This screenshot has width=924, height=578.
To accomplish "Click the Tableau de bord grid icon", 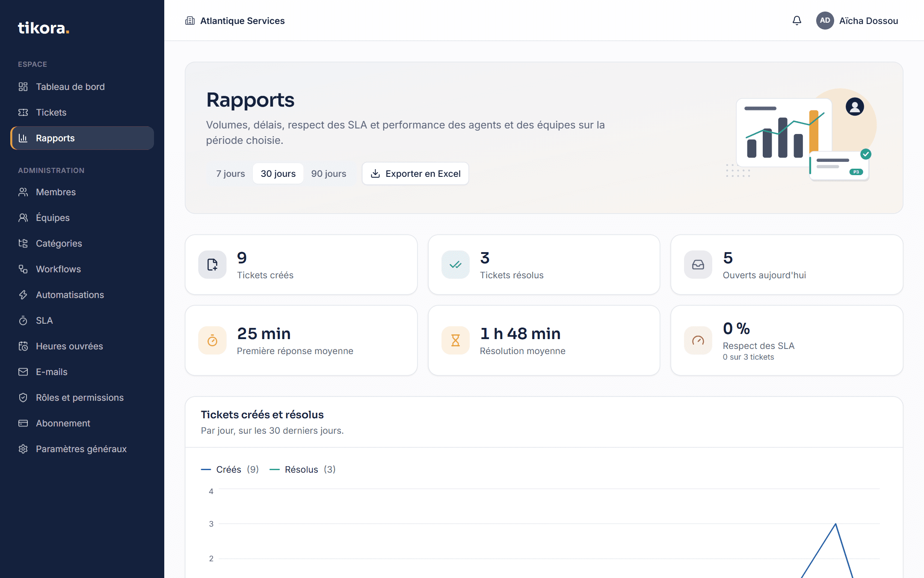I will point(23,87).
